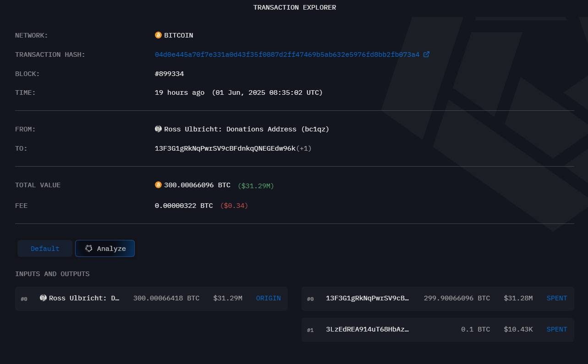Click block number #899334
Image resolution: width=588 pixels, height=364 pixels.
click(170, 74)
